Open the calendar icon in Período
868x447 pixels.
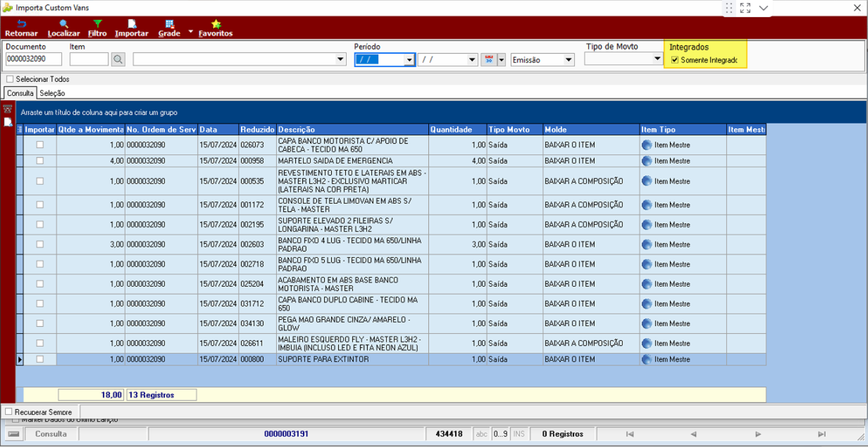(x=488, y=59)
